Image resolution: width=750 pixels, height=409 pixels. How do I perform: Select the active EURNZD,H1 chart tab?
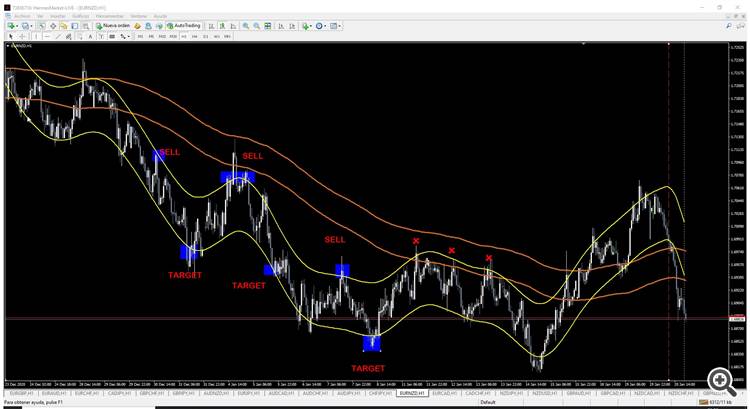point(412,393)
